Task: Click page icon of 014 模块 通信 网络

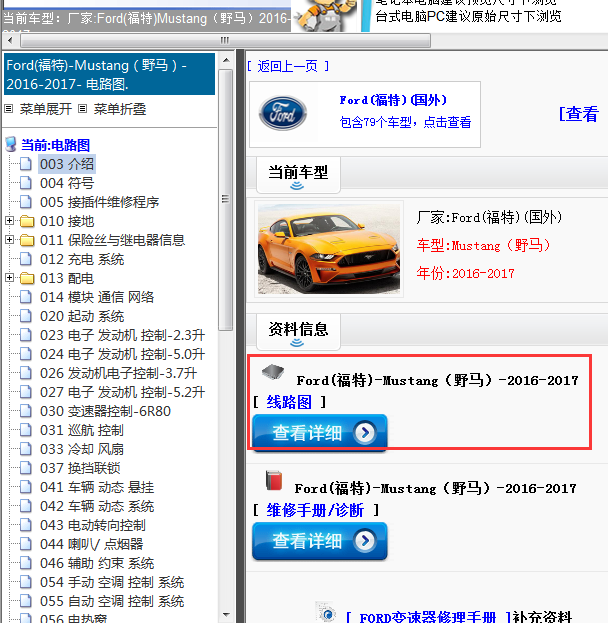Action: (x=26, y=297)
